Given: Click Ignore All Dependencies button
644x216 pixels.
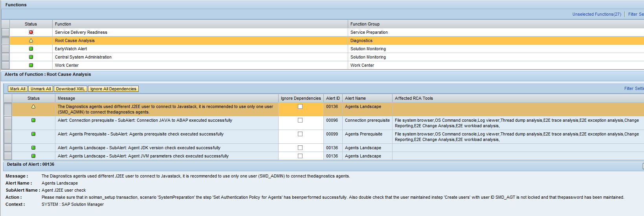Looking at the screenshot, I should coord(113,89).
